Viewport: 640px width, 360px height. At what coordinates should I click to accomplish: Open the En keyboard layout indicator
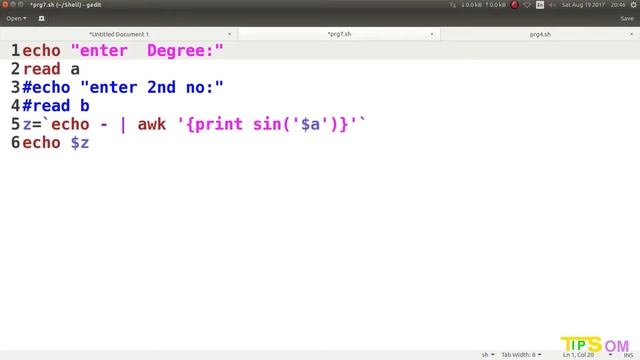[x=540, y=5]
